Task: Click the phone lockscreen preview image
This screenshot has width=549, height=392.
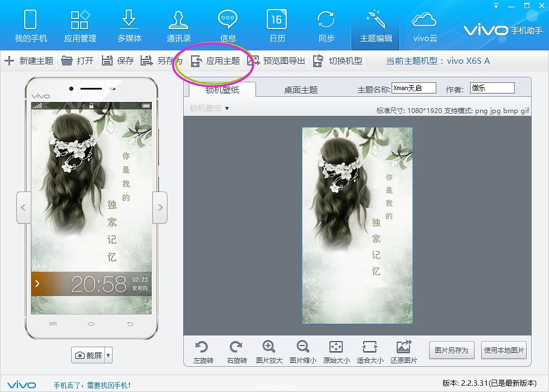Action: [91, 208]
